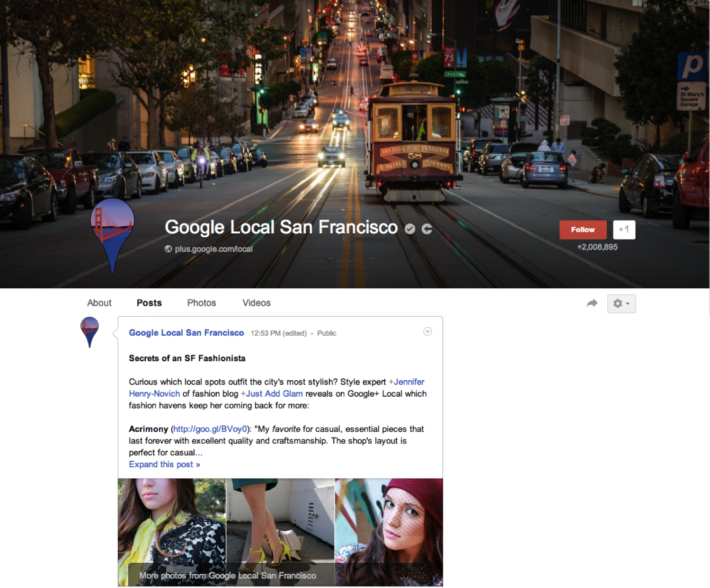Switch to the About tab
The image size is (710, 588).
click(x=99, y=303)
